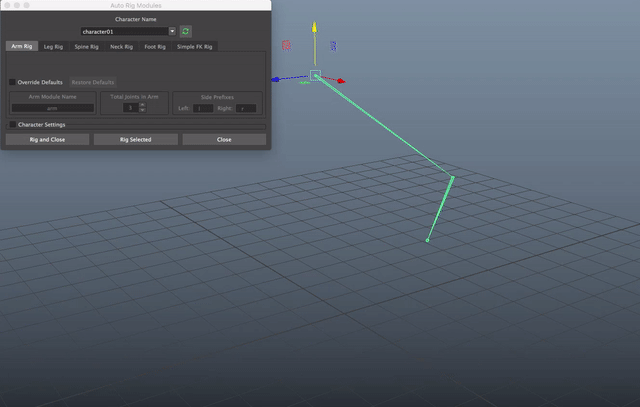Open the Simple FK Rig tab

(195, 47)
